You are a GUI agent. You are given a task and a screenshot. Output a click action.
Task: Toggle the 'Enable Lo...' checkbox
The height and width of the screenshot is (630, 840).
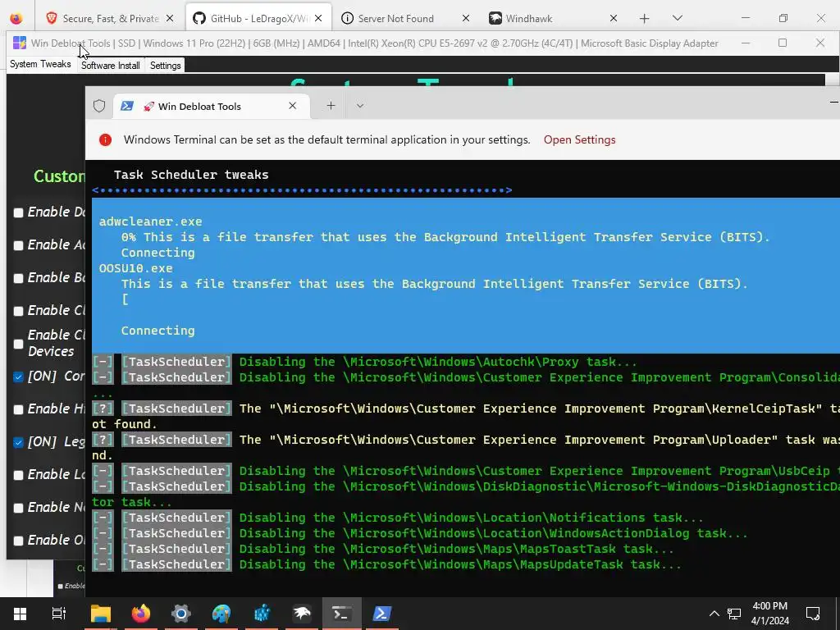point(18,475)
